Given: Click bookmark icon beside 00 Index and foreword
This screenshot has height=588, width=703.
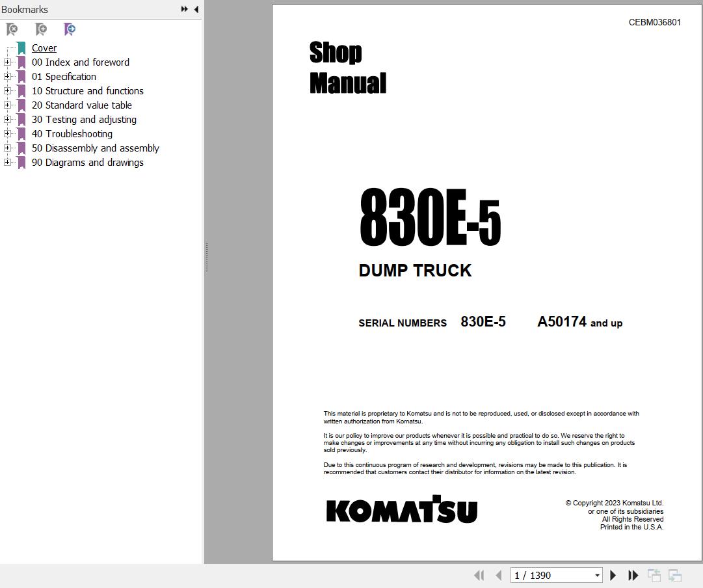Looking at the screenshot, I should [x=21, y=62].
